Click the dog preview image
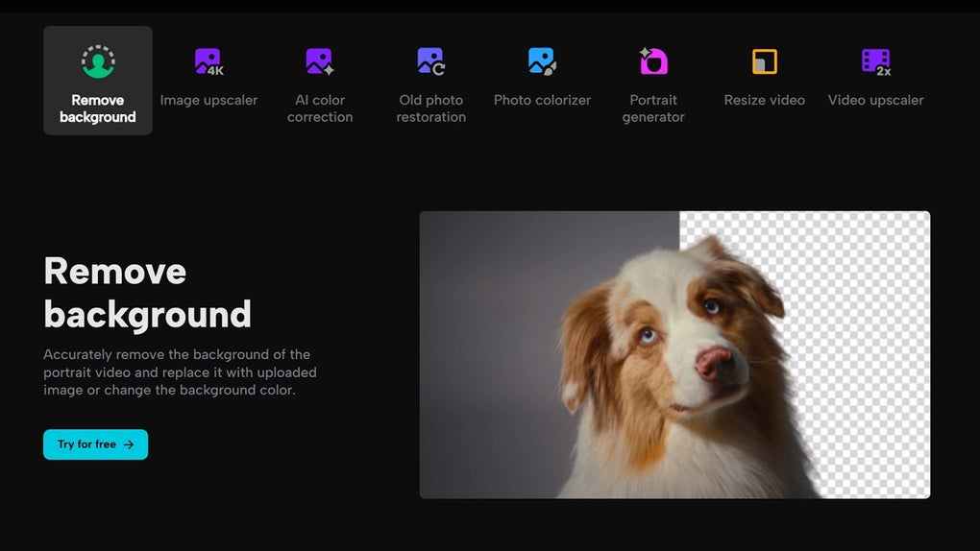 [675, 355]
